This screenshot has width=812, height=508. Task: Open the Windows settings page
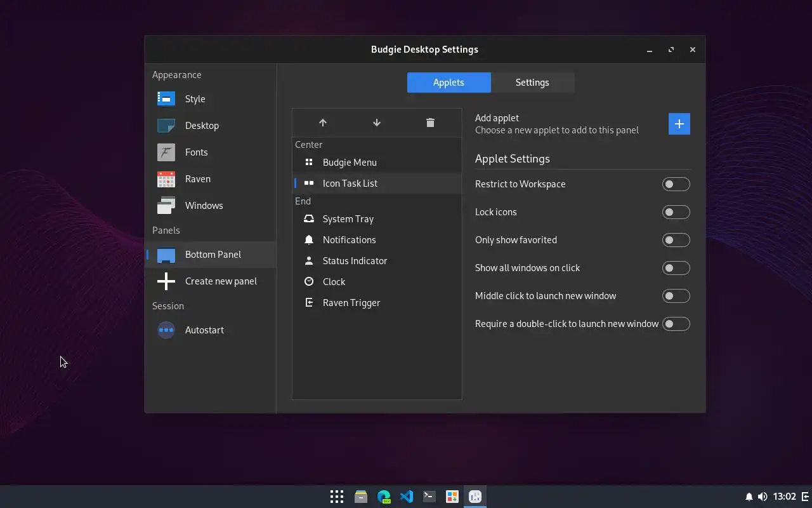210,206
